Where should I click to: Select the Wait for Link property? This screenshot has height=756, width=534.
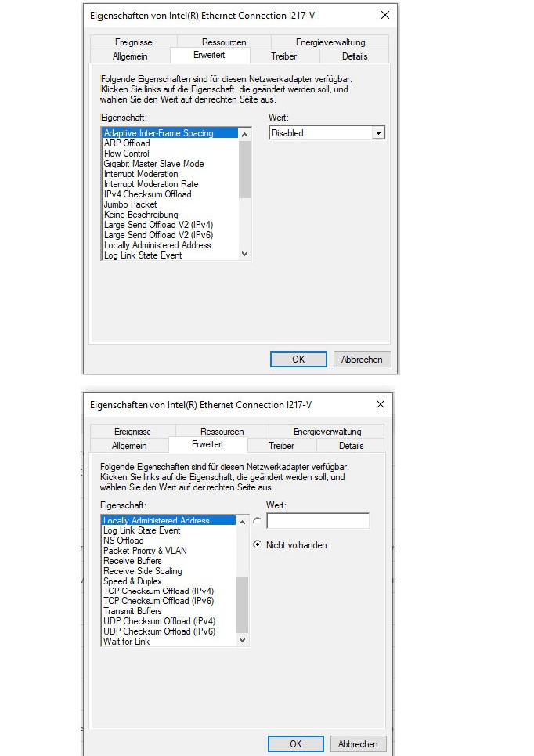pyautogui.click(x=168, y=642)
